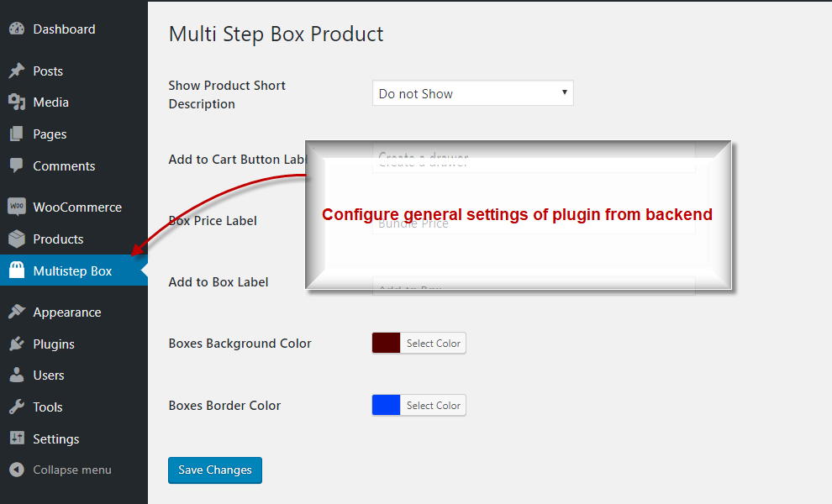Click the Pages icon in sidebar
The height and width of the screenshot is (504, 832).
(x=17, y=134)
